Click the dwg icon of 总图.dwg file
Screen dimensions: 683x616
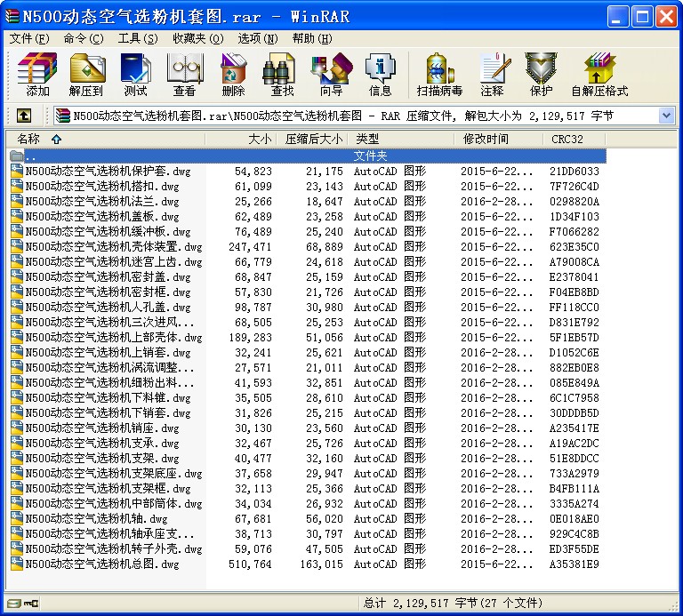click(x=17, y=564)
